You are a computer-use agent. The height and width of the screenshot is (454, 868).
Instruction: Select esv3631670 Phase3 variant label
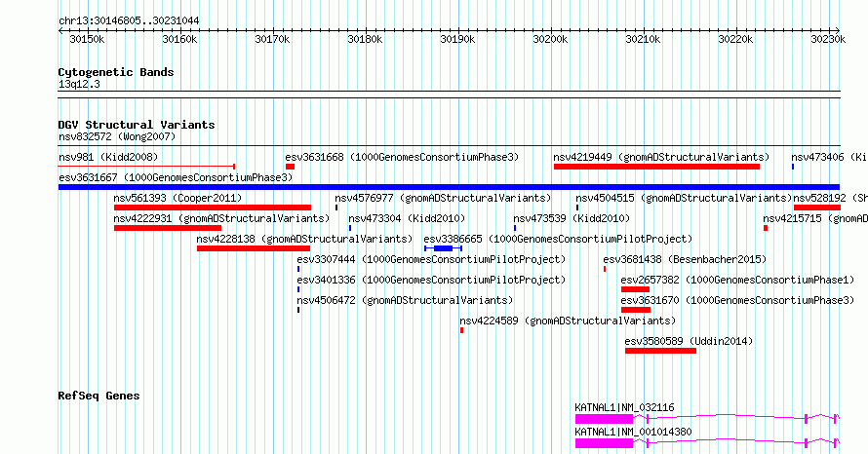[x=737, y=300]
